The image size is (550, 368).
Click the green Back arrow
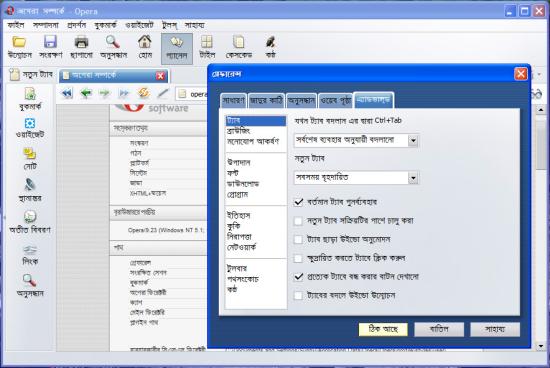(86, 93)
